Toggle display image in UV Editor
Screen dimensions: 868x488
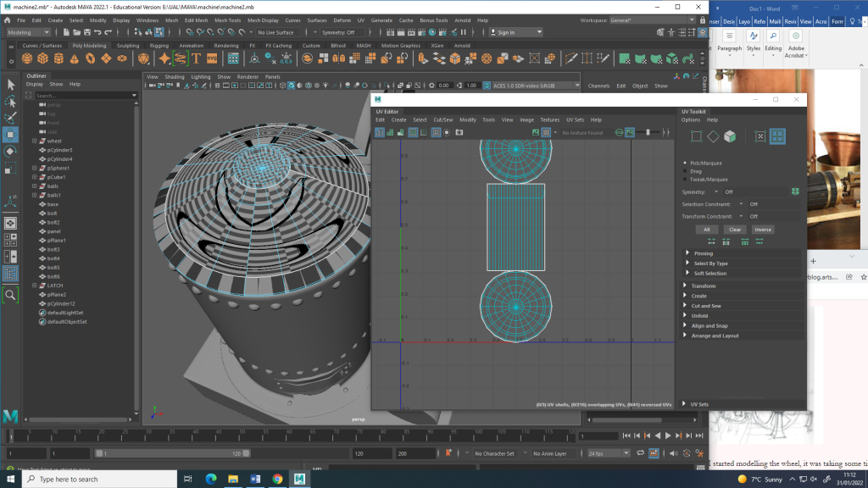536,133
